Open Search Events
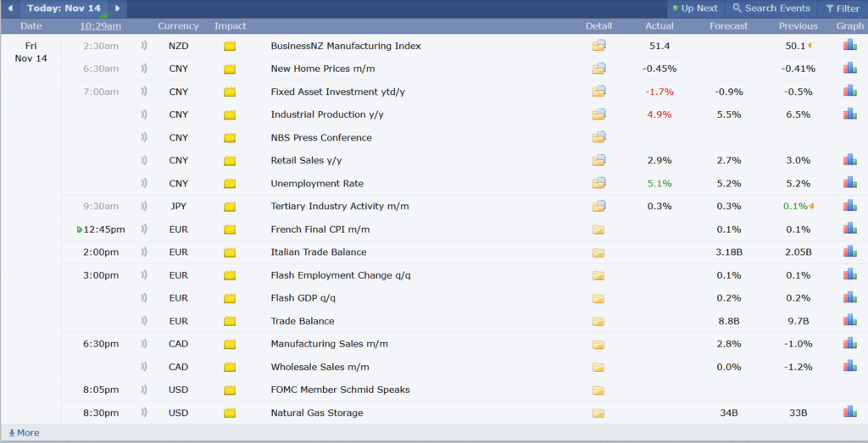Image resolution: width=868 pixels, height=443 pixels. coord(771,8)
